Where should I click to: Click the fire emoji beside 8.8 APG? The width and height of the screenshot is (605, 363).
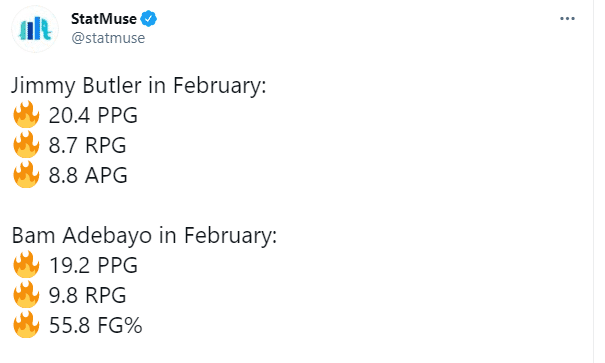[26, 174]
